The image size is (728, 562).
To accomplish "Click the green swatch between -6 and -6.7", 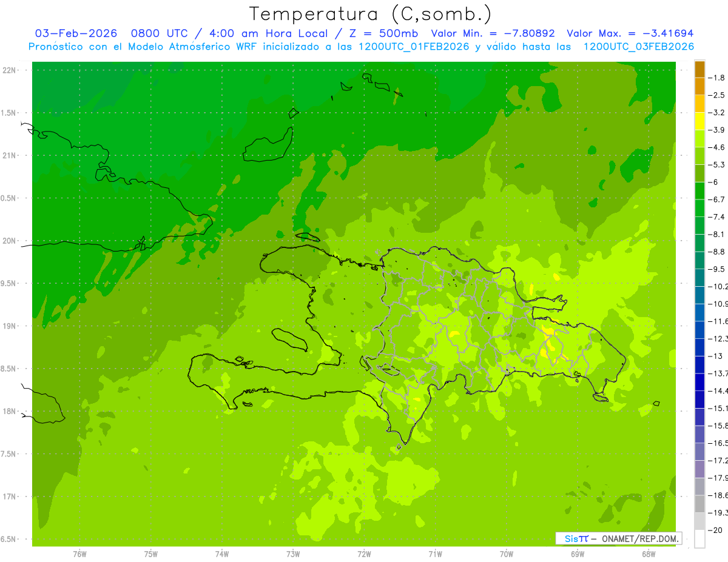I will [699, 191].
